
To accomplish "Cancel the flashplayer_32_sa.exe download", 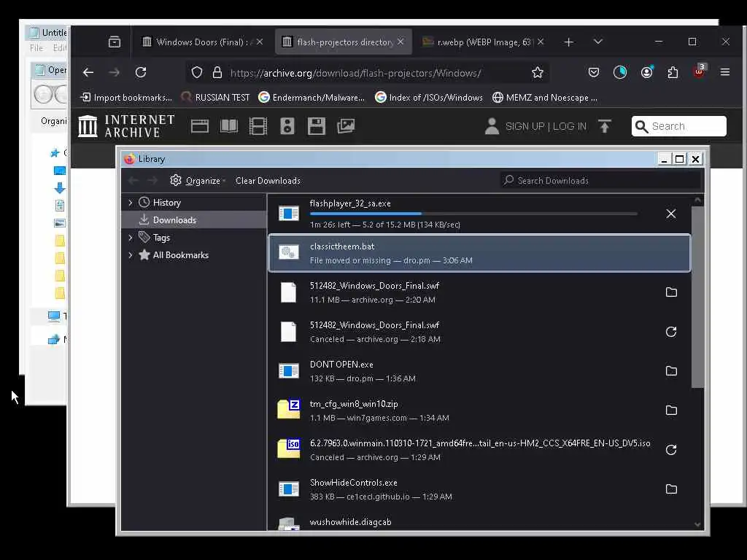I will pyautogui.click(x=671, y=214).
